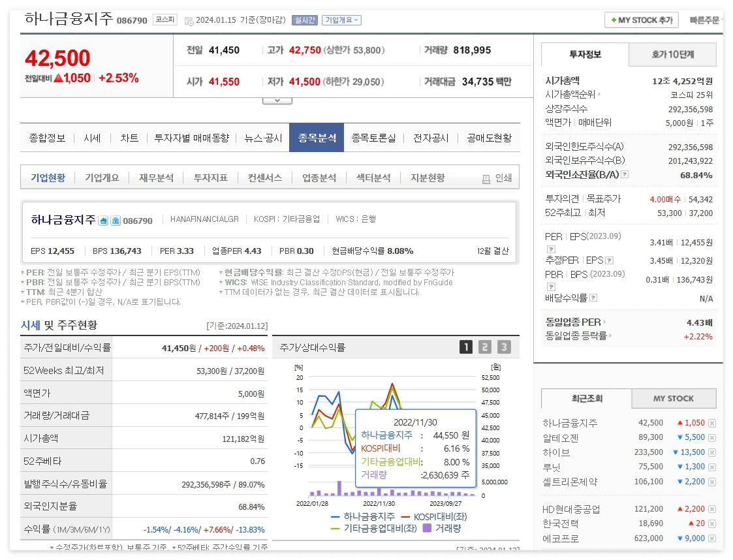This screenshot has height=560, width=733.
Task: Click 코스피 market badge
Action: (x=165, y=20)
